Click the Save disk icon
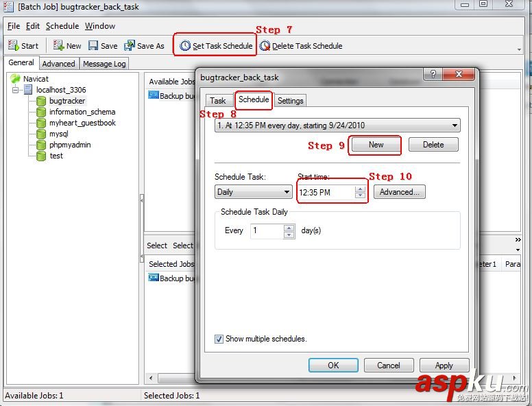Image resolution: width=532 pixels, height=406 pixels. point(93,45)
